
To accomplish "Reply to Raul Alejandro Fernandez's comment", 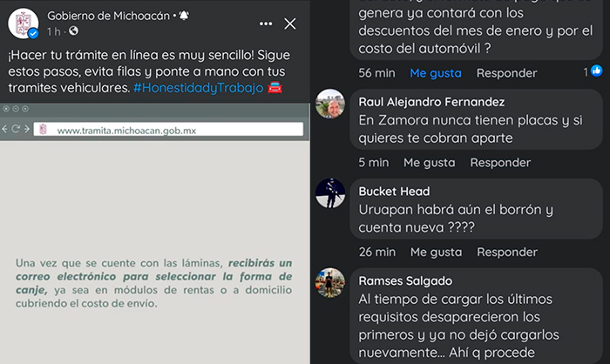I will pyautogui.click(x=500, y=162).
